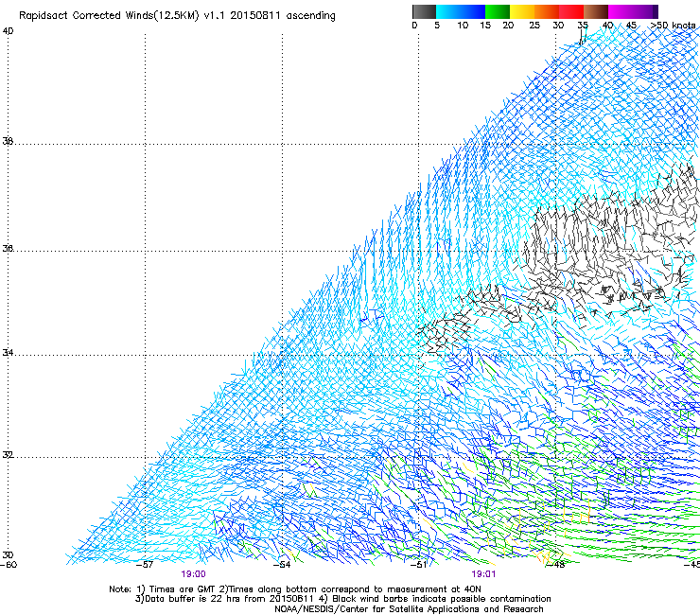Screen dimensions: 700x615
Task: Click the latitude axis label '36'
Action: [x=8, y=248]
